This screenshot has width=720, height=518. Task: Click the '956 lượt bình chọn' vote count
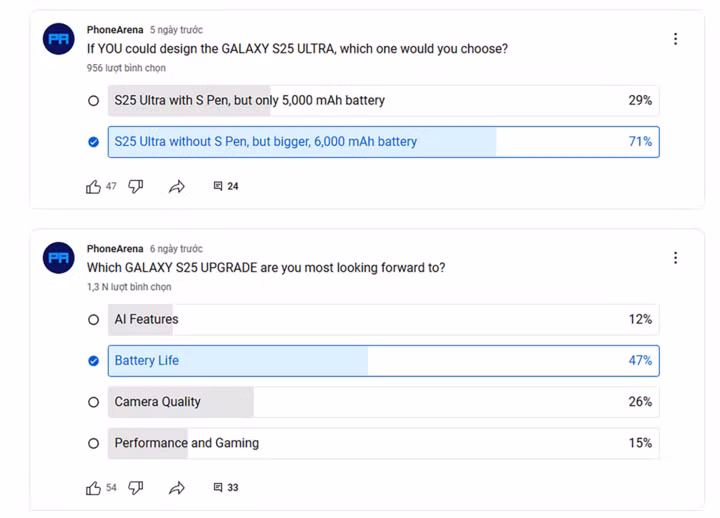click(126, 68)
